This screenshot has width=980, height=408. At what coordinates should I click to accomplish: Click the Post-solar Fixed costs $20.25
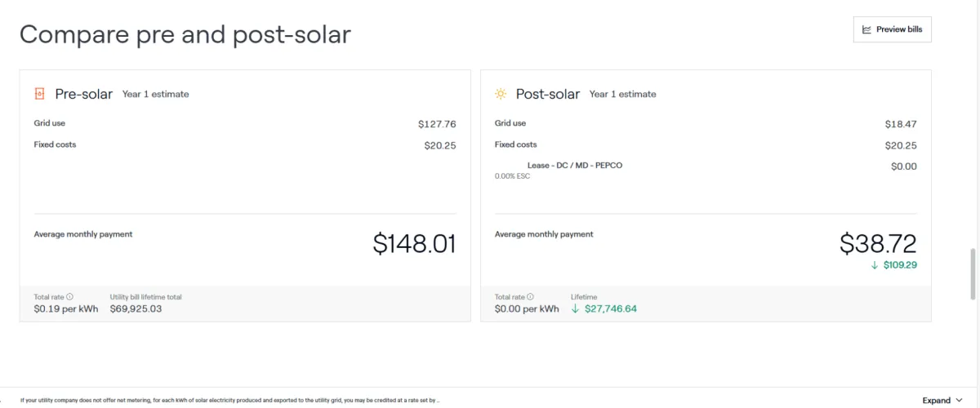pos(901,145)
